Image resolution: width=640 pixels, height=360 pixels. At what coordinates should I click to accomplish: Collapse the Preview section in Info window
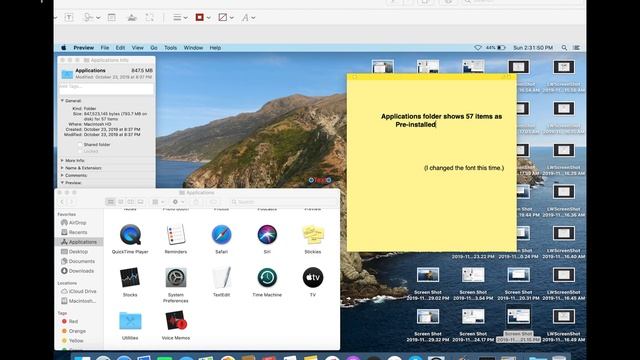(62, 182)
